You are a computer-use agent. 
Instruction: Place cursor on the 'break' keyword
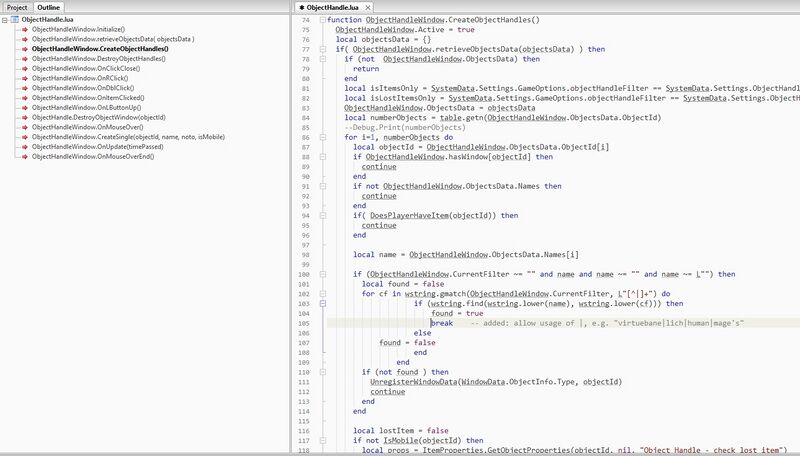click(x=442, y=323)
